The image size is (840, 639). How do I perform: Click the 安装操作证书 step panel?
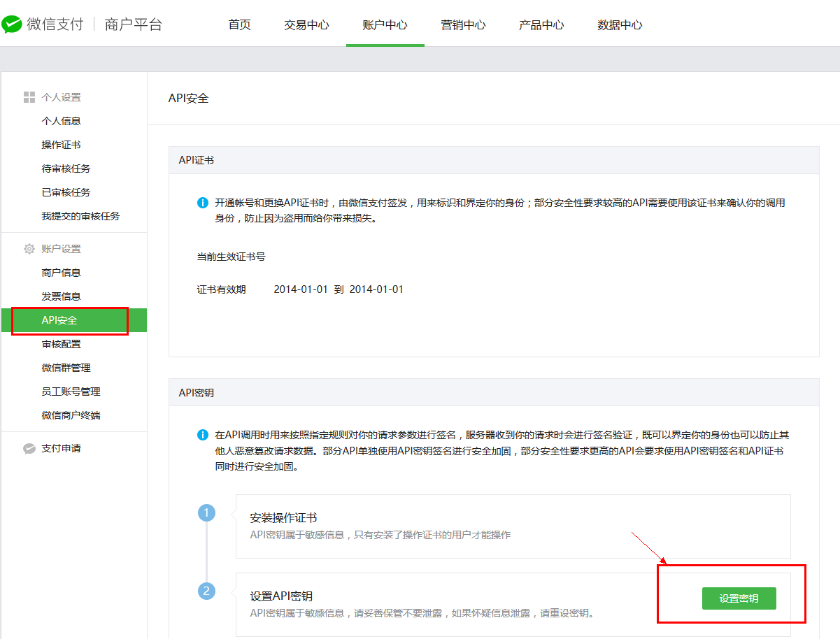pyautogui.click(x=513, y=526)
